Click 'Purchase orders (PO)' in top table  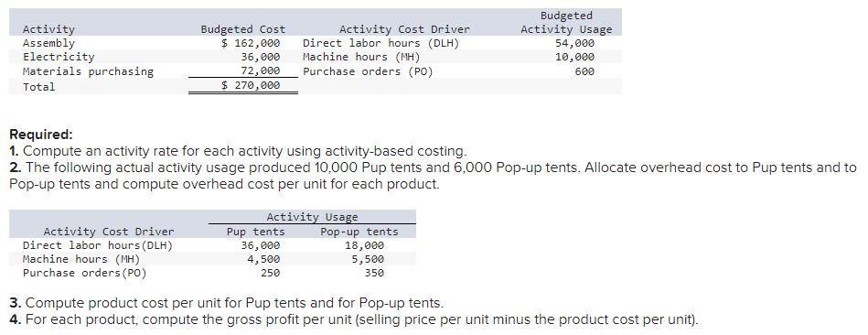[368, 71]
